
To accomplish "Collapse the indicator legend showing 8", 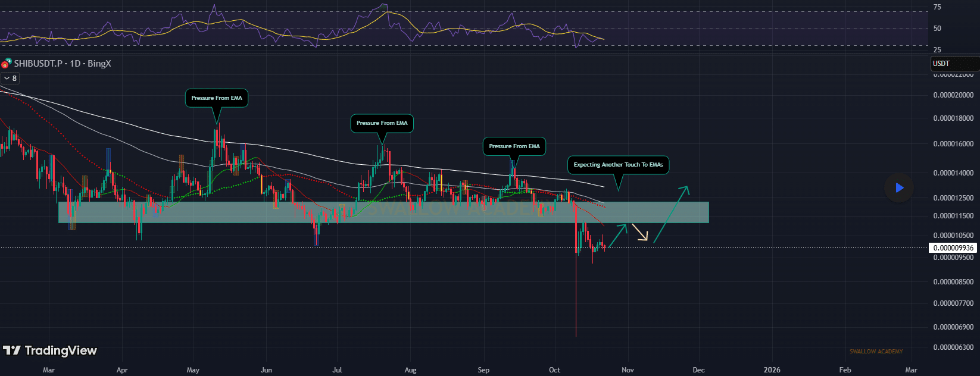I will point(10,79).
